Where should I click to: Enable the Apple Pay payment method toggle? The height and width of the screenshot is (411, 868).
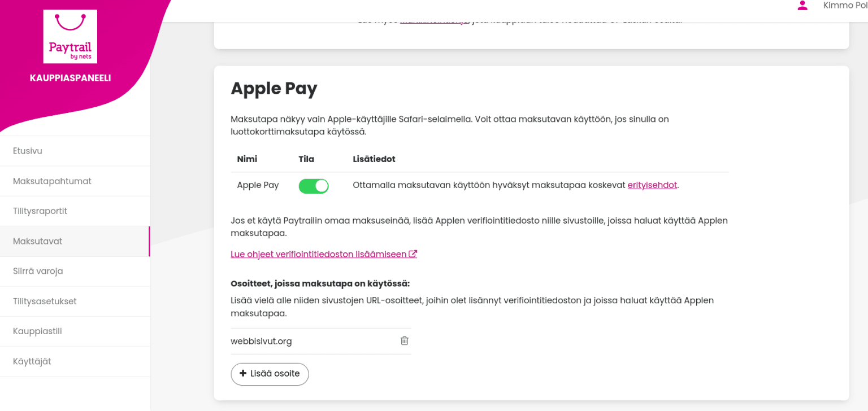313,186
